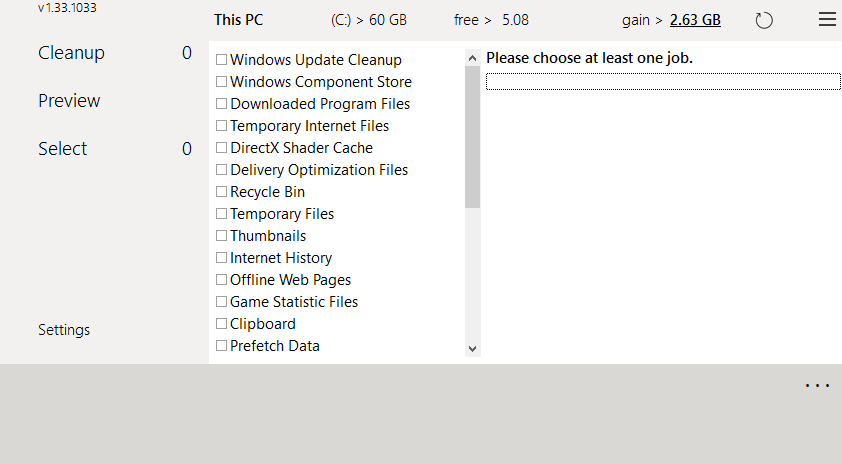Open the Select menu item

point(63,149)
